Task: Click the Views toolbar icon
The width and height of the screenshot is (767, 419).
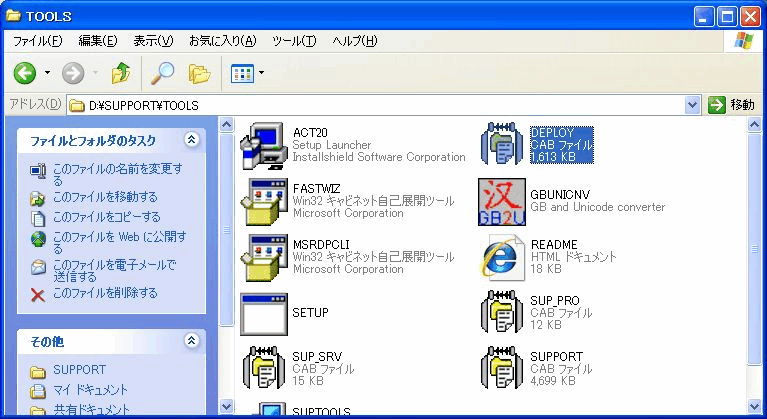Action: coord(242,73)
